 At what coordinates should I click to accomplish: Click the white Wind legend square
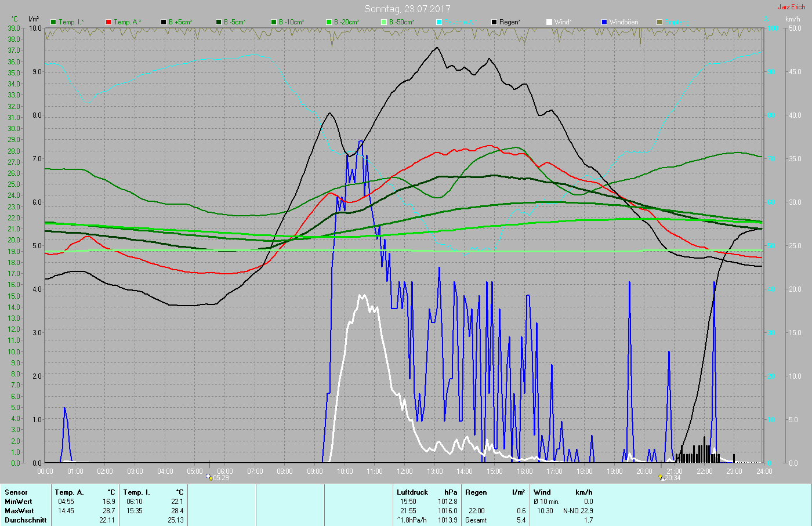point(549,22)
